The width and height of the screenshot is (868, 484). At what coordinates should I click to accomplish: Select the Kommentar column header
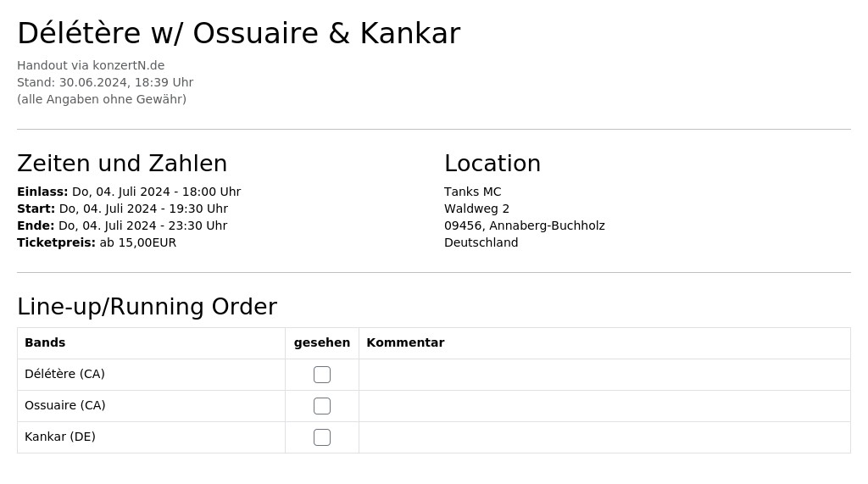pos(405,342)
